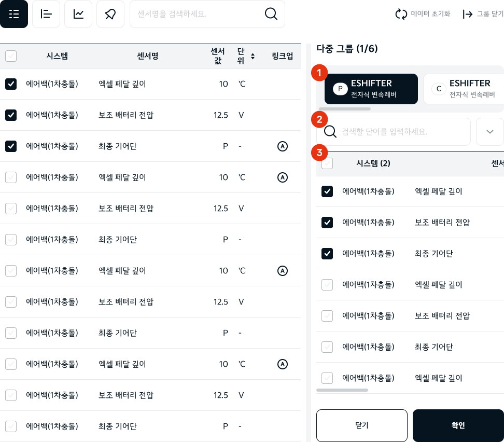504x442 pixels.
Task: Click the 센서 값 column header
Action: (x=218, y=56)
